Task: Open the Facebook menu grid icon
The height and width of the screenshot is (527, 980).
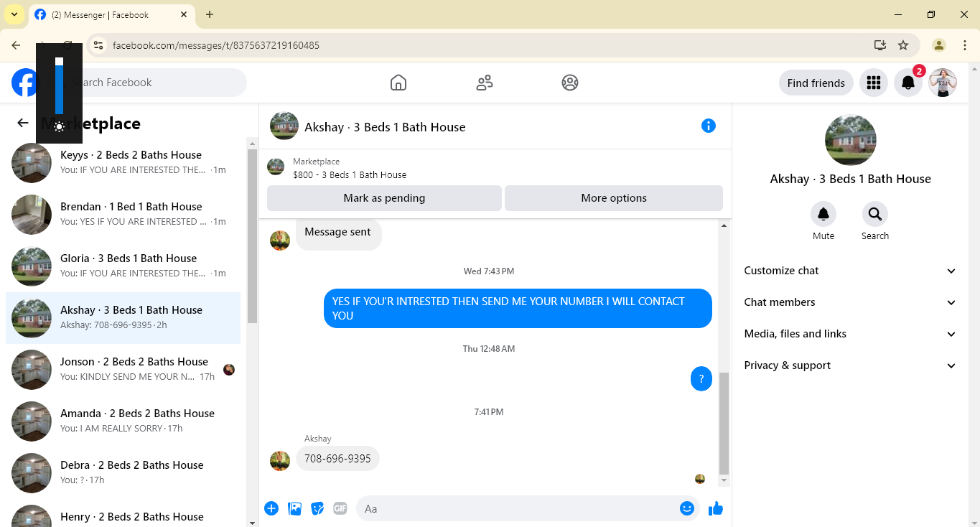Action: pyautogui.click(x=874, y=83)
